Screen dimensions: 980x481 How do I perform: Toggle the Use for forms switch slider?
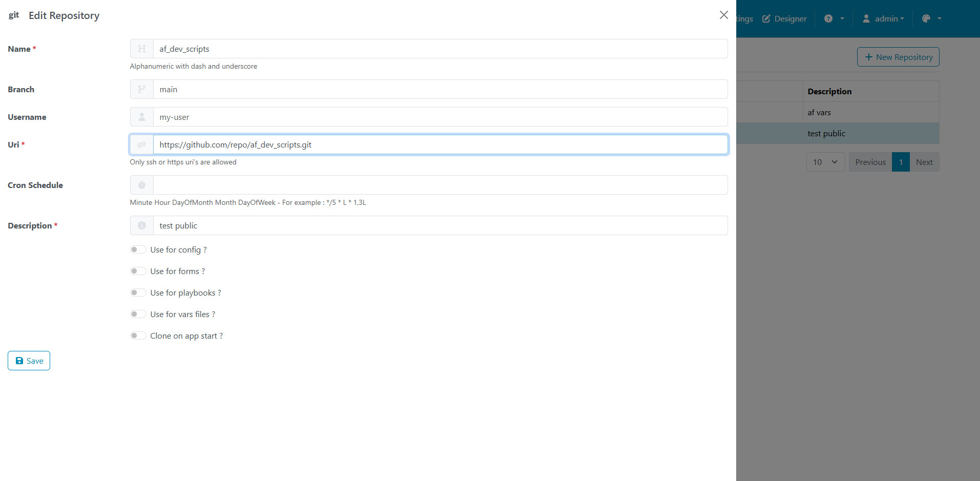tap(138, 271)
